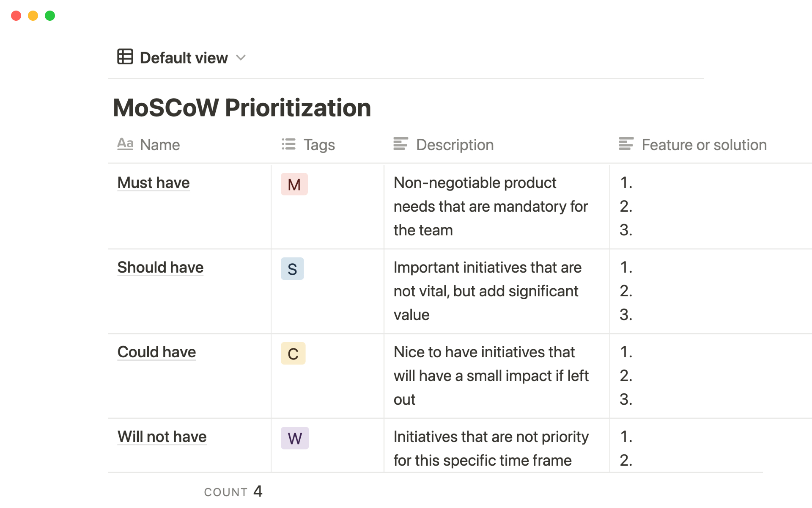Select the purple W tag
The width and height of the screenshot is (812, 508).
tap(295, 438)
